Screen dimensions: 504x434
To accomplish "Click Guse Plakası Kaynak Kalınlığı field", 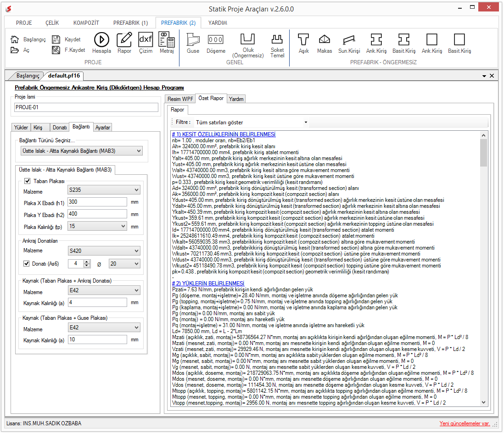I will coord(97,339).
